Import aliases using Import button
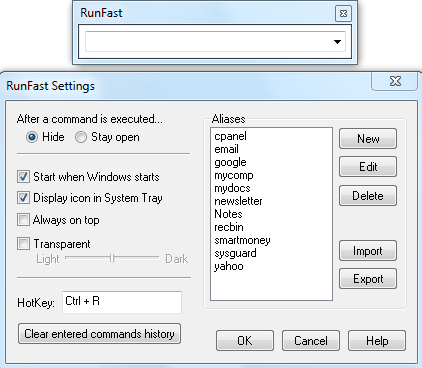This screenshot has height=368, width=422. (x=368, y=251)
